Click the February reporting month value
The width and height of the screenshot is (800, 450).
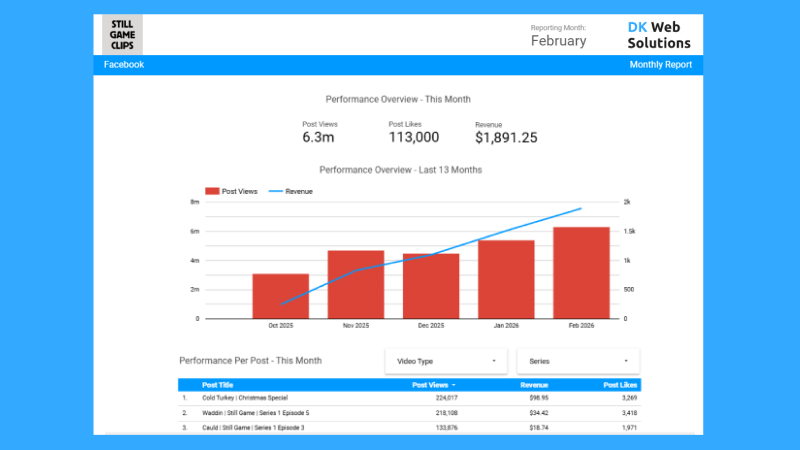click(559, 41)
